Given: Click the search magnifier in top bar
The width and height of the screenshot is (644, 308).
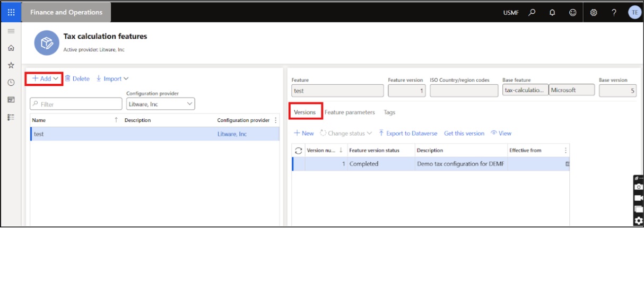Looking at the screenshot, I should point(532,13).
